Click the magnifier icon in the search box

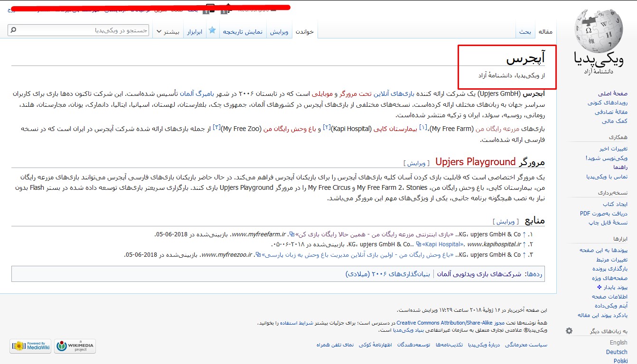tap(13, 30)
